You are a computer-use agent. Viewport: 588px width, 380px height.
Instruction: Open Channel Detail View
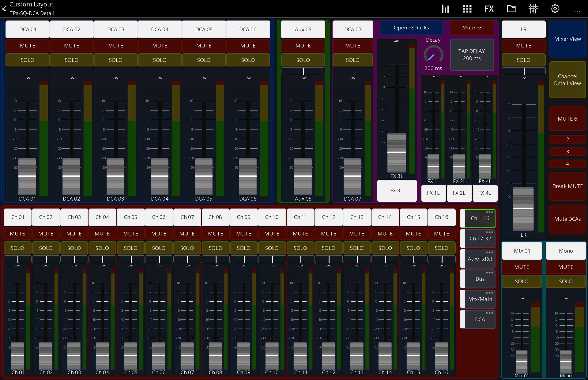[x=567, y=80]
